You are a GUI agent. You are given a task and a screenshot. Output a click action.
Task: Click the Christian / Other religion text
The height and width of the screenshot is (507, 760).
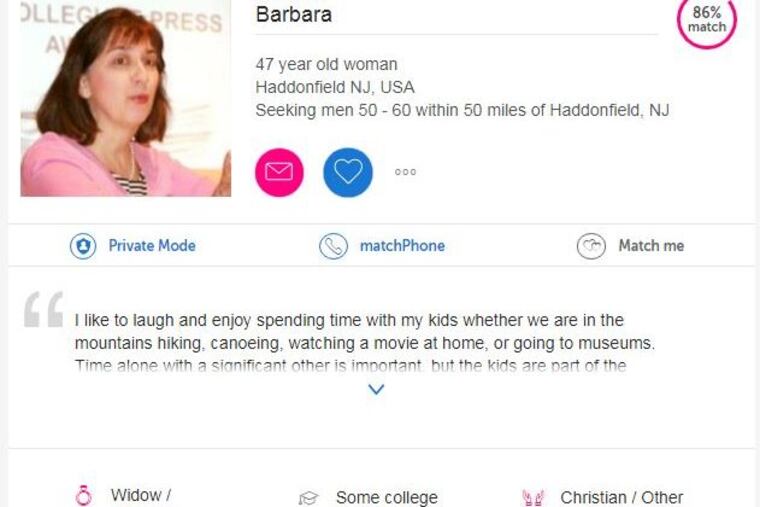point(621,497)
